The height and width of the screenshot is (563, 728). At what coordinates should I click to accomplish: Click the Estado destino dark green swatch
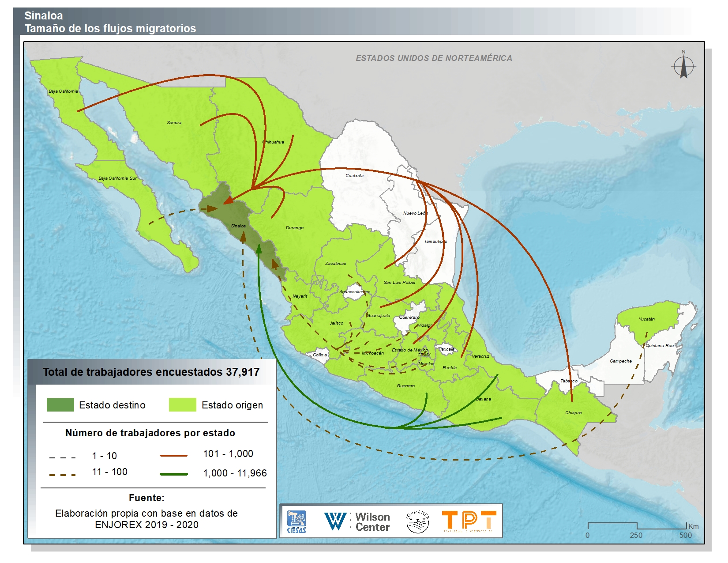click(60, 405)
